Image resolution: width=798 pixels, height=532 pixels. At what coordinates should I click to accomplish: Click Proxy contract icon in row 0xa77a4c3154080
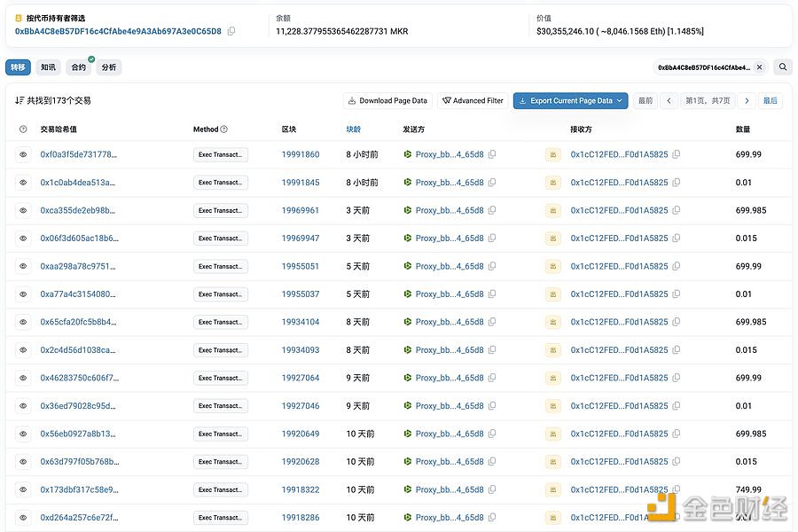click(x=408, y=294)
